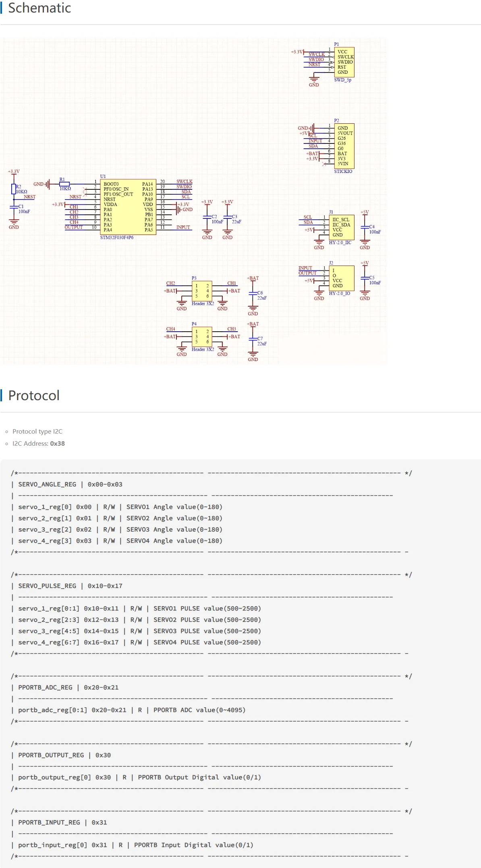Click the Protocol section heading
481x868 pixels.
point(34,395)
